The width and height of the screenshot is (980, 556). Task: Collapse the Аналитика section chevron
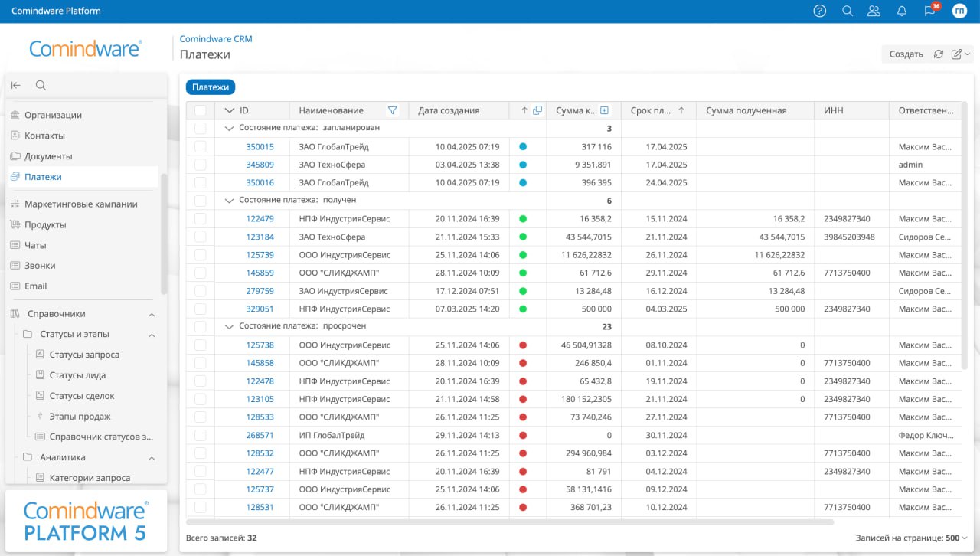pyautogui.click(x=152, y=458)
